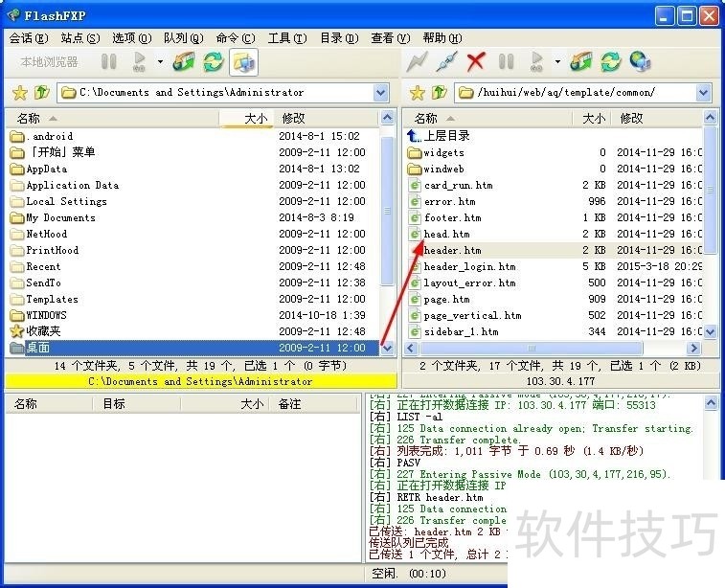
Task: Sort local files by 大小 column
Action: click(246, 119)
